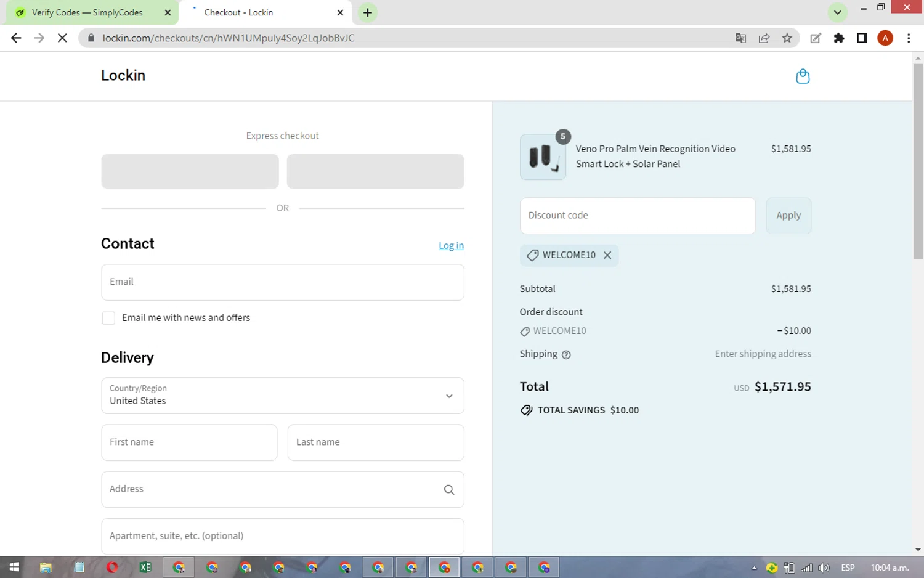Click the Enter shipping address text
The width and height of the screenshot is (924, 578).
763,354
